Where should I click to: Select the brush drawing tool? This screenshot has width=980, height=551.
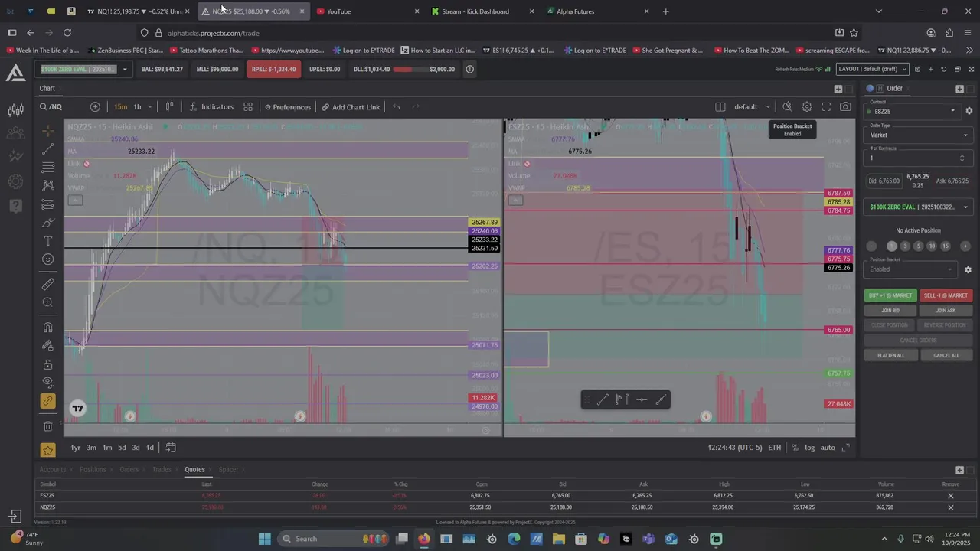[47, 223]
